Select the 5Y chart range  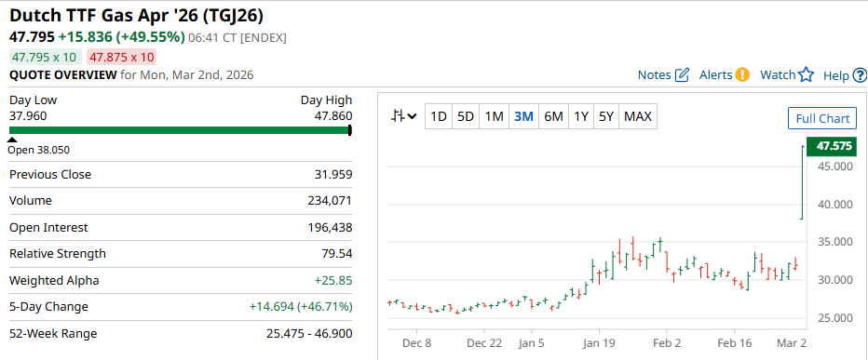[606, 116]
